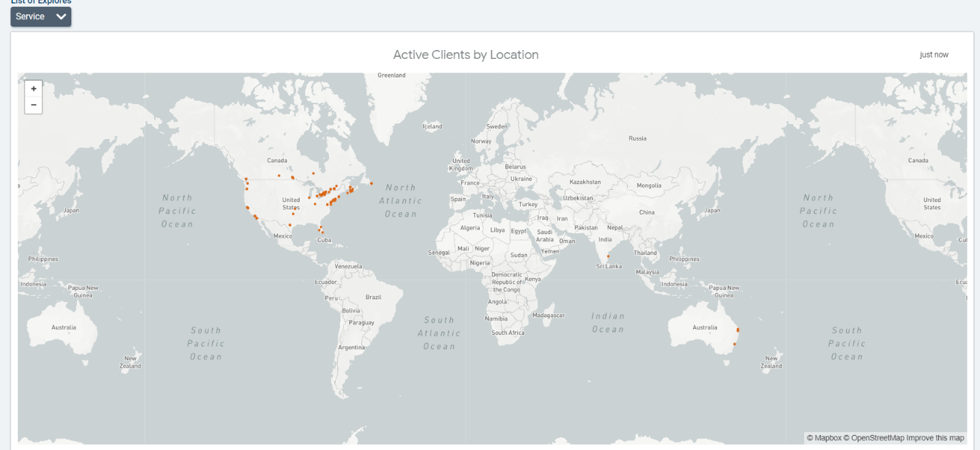Click the map zoom in plus button
The height and width of the screenshot is (450, 980).
(34, 88)
